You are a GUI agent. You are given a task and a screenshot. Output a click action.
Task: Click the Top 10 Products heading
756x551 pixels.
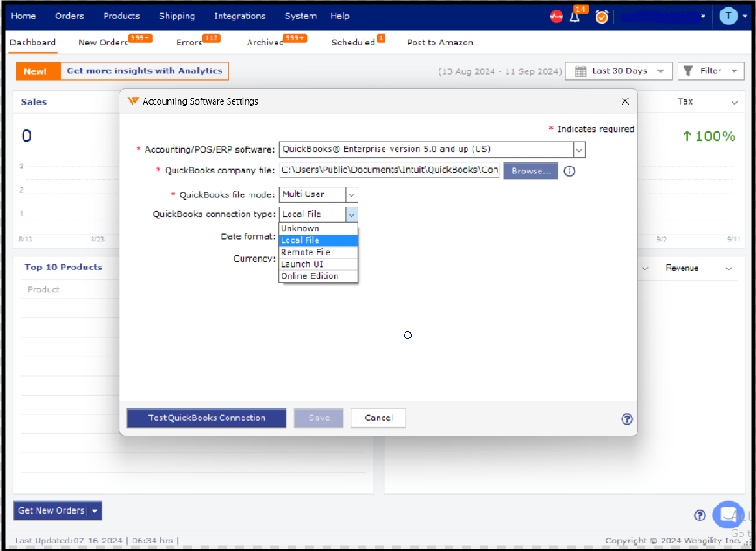click(64, 267)
